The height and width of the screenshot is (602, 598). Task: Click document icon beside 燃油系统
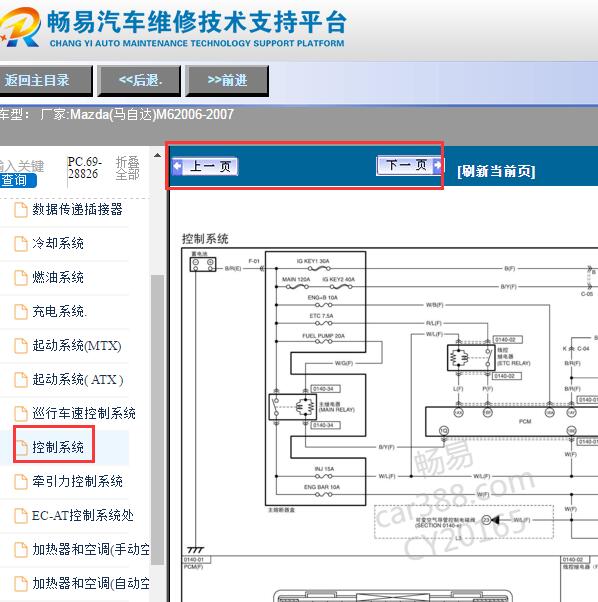pyautogui.click(x=21, y=278)
